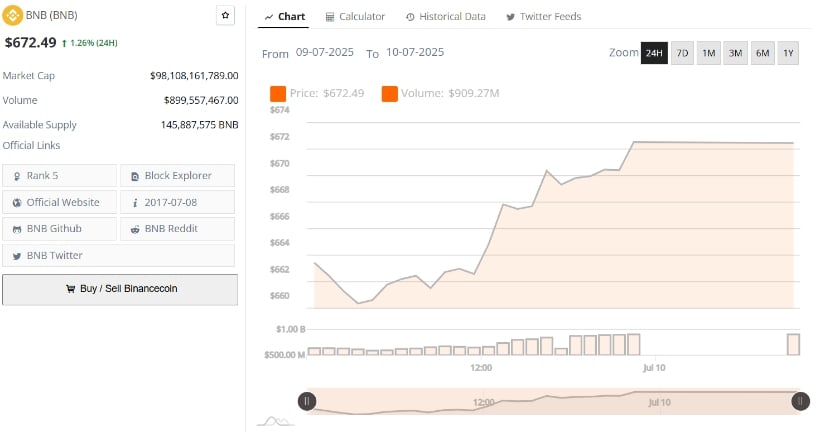Click the $672.49 price heading
Viewport: 825px width, 432px height.
pyautogui.click(x=31, y=43)
